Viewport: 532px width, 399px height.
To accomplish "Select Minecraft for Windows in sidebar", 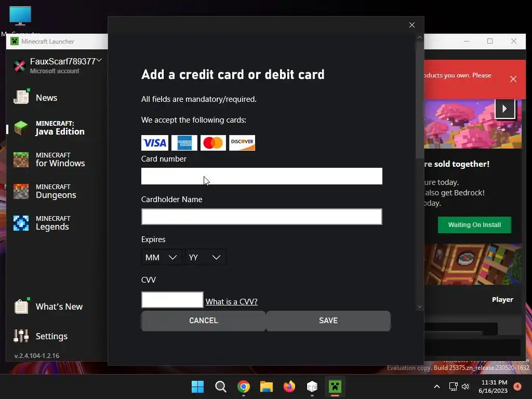I will pyautogui.click(x=60, y=160).
